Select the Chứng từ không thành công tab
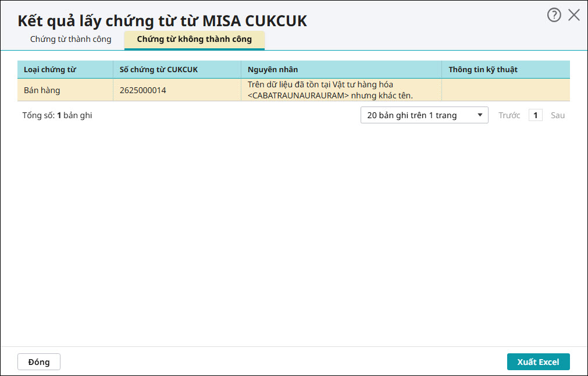The image size is (588, 376). click(x=194, y=40)
